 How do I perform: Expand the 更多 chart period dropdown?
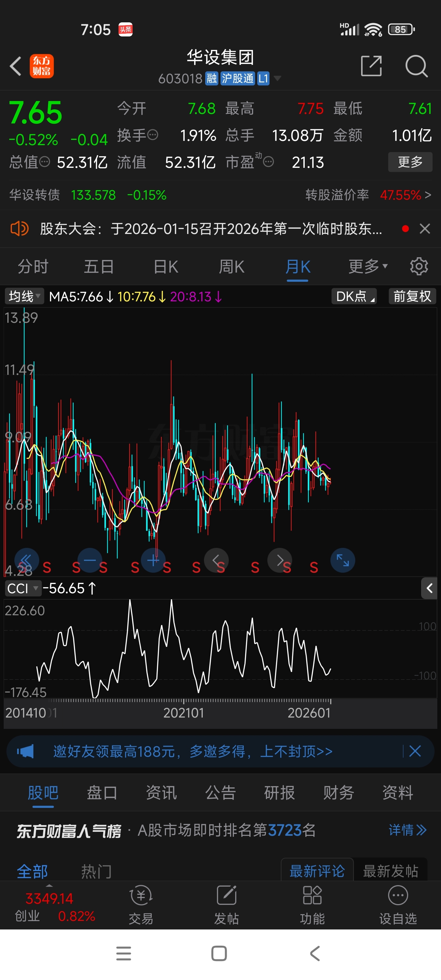coord(368,266)
